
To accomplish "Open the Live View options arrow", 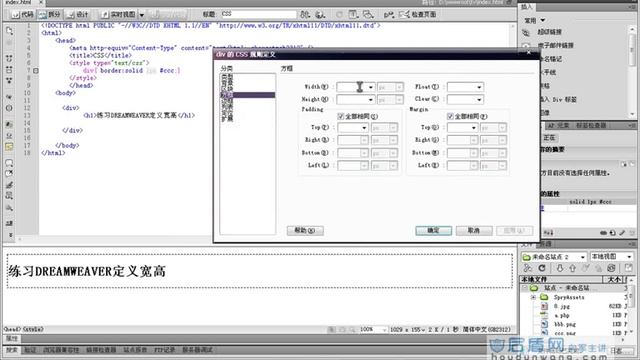I will [x=142, y=15].
